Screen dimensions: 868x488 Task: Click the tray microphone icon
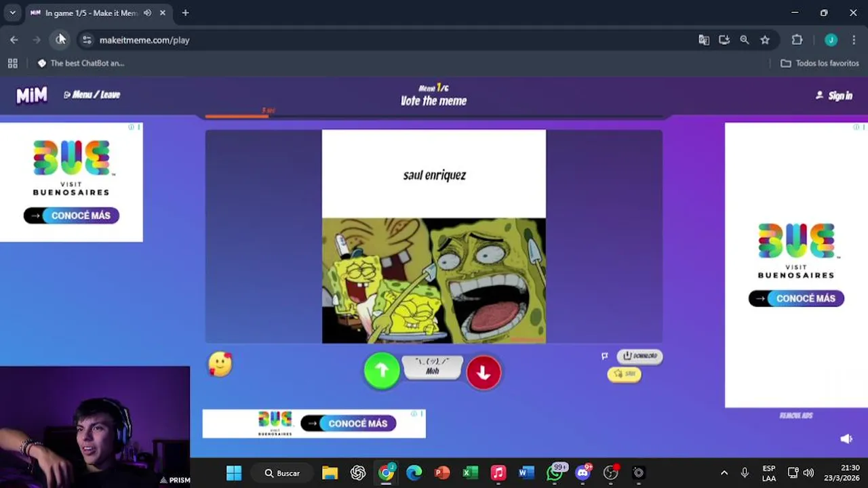coord(745,473)
